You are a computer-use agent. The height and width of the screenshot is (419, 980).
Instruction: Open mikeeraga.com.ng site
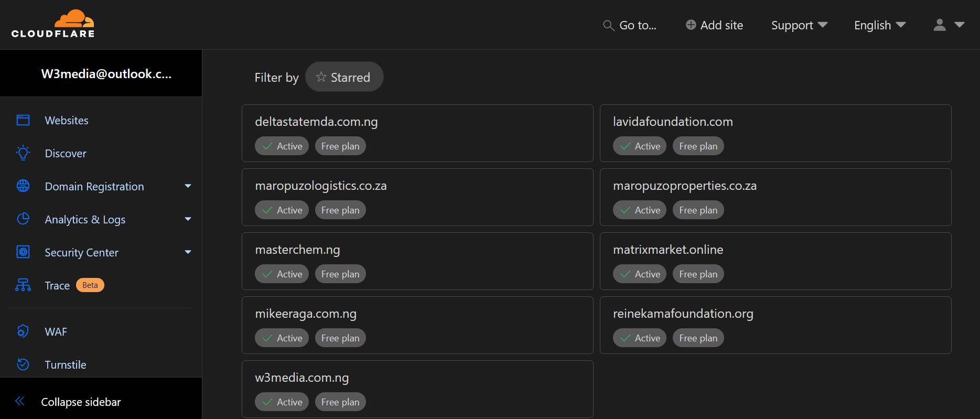306,314
